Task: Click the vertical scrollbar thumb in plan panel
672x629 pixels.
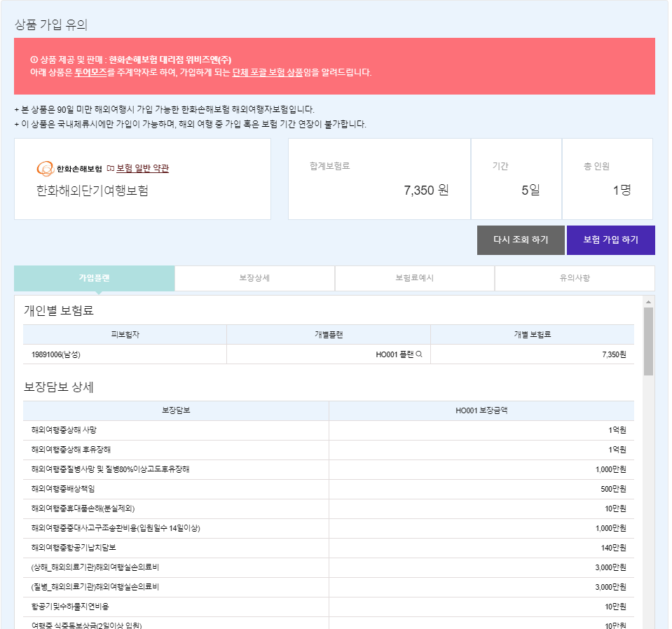Action: click(648, 341)
